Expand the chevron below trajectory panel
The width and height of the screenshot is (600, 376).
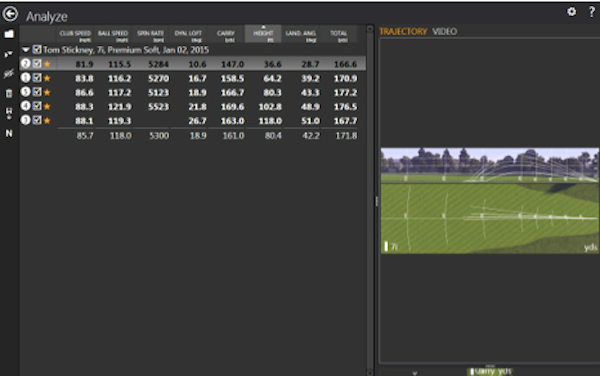tap(415, 372)
